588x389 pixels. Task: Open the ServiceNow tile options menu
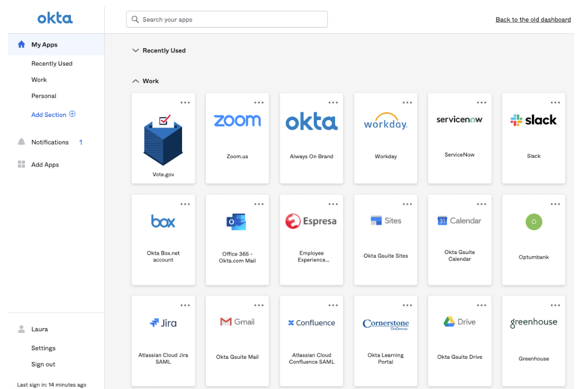(481, 103)
